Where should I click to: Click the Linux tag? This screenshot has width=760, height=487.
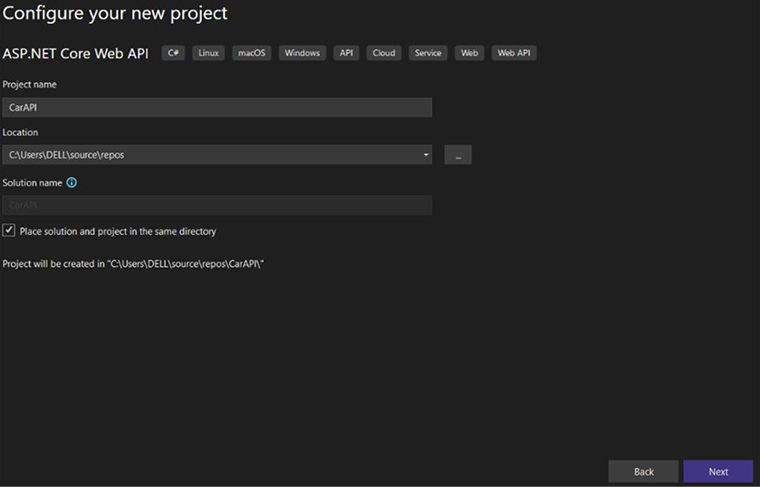tap(208, 53)
